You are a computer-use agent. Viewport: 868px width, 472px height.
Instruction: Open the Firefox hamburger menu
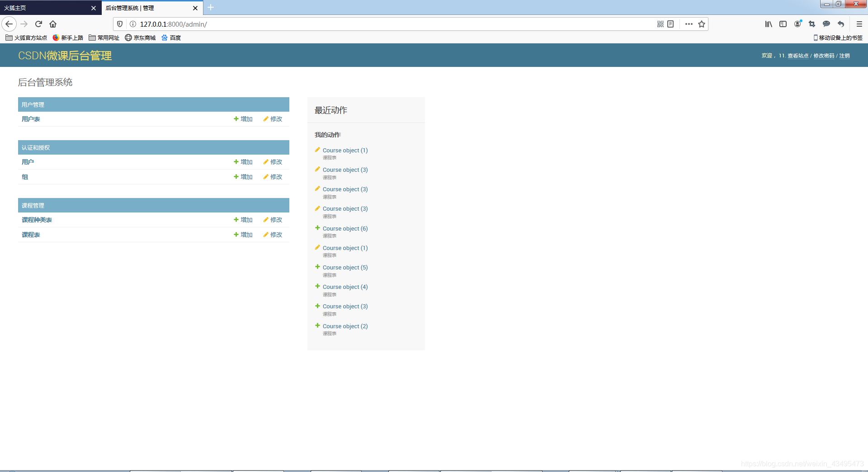pos(859,24)
